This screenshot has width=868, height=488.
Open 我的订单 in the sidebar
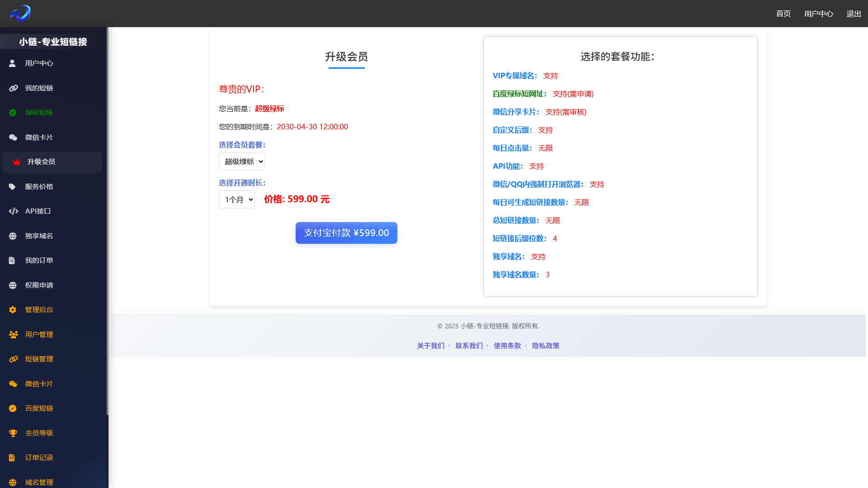point(39,261)
